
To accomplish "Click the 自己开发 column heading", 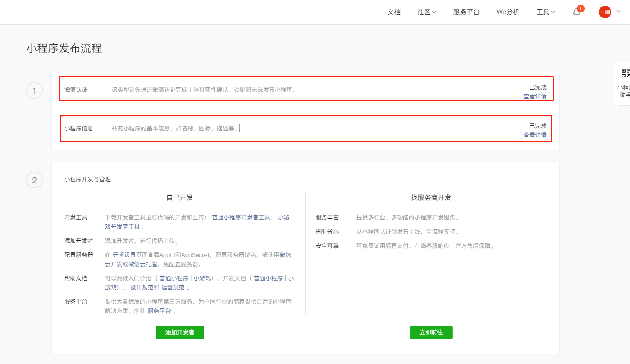I will coord(180,197).
